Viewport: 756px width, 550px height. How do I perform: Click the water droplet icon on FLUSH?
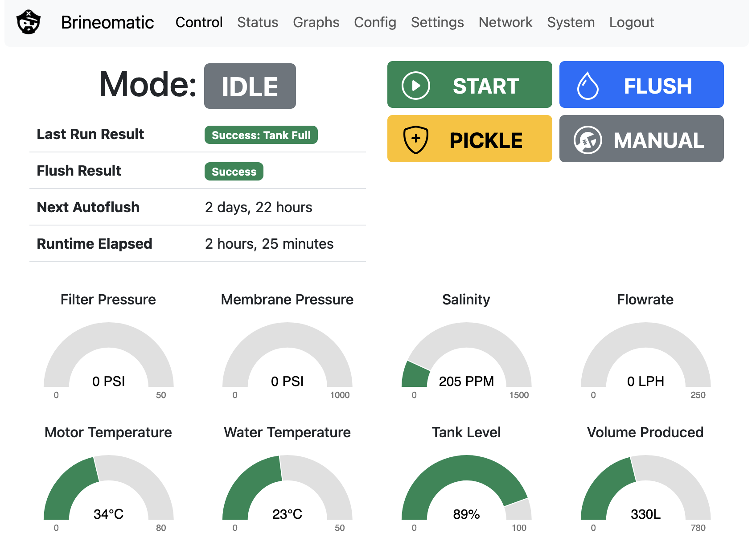coord(588,85)
